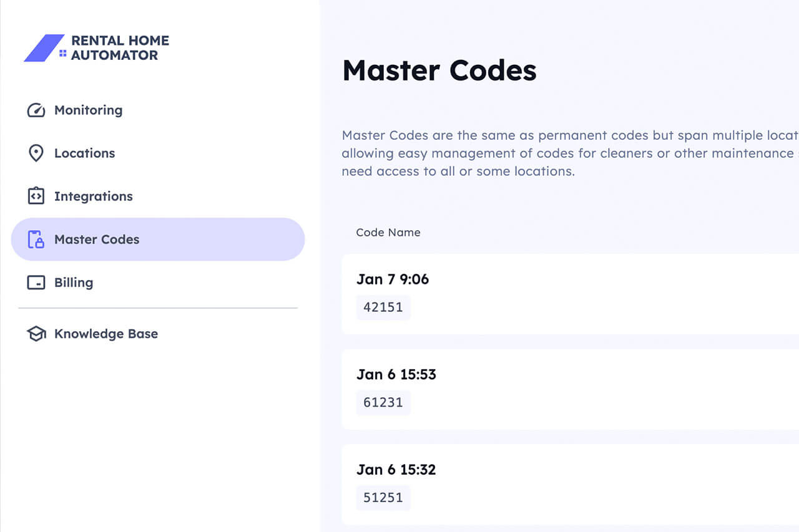The width and height of the screenshot is (799, 532).
Task: Click the Monitoring gauge icon
Action: click(36, 110)
